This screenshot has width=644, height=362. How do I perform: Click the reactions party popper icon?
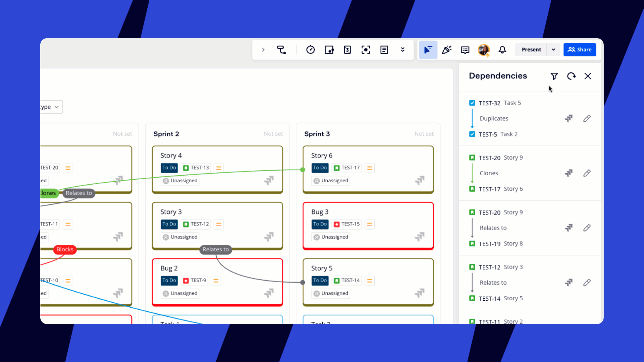[446, 50]
